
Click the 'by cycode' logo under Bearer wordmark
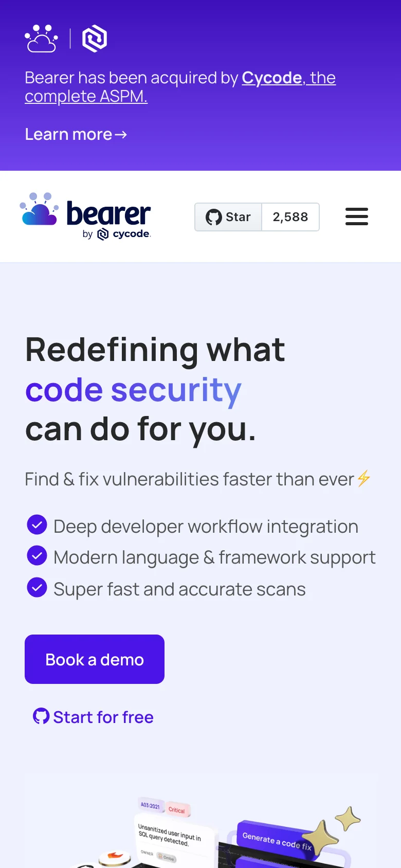(117, 234)
